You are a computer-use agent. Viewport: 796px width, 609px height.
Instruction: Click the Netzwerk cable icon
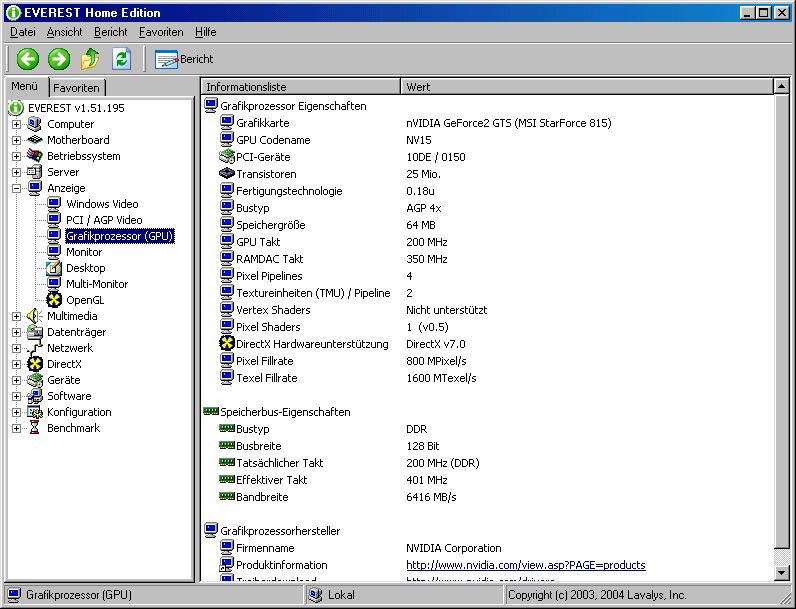tap(35, 348)
